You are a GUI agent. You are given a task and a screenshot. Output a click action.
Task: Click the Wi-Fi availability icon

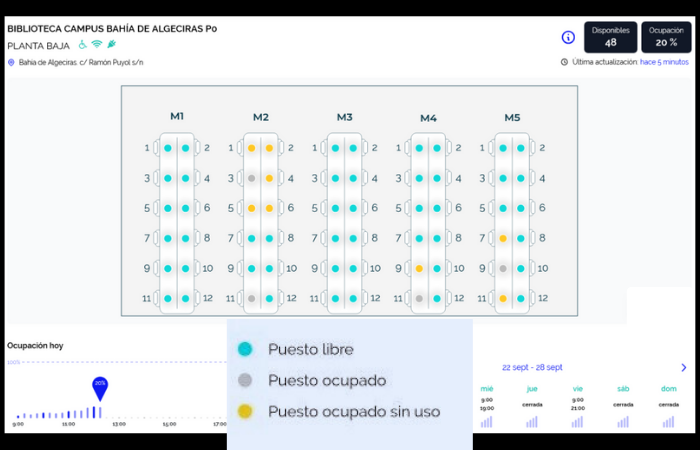[x=97, y=44]
